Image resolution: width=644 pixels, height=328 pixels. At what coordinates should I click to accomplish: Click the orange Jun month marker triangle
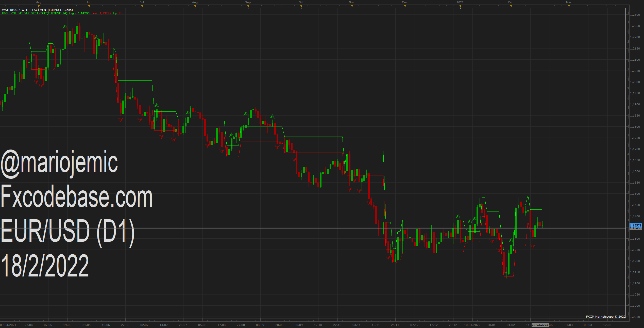pyautogui.click(x=89, y=6)
